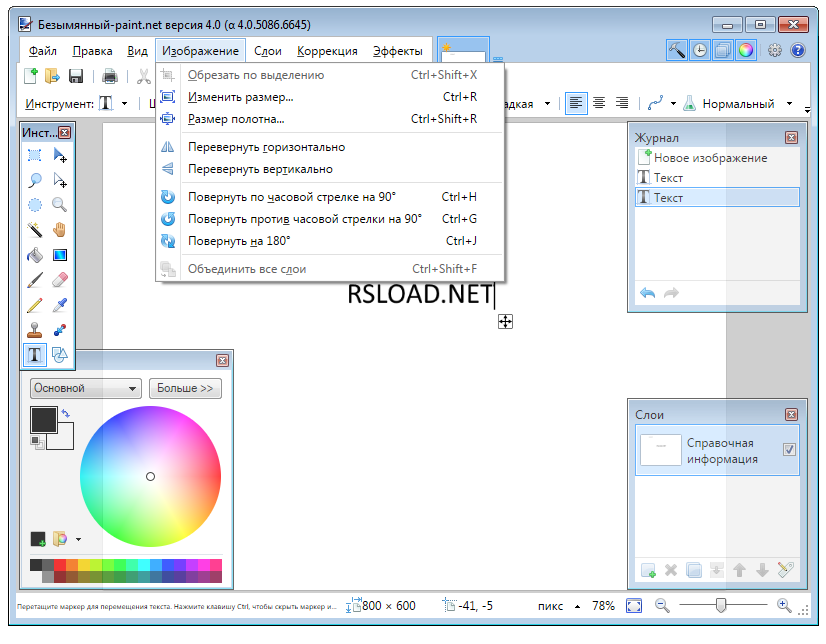Select the Move Selected Pixels tool
This screenshot has height=644, width=826.
(x=60, y=155)
